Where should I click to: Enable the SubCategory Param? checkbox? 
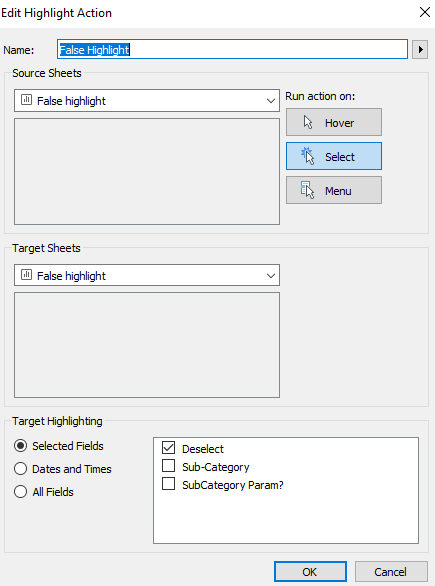coord(169,484)
